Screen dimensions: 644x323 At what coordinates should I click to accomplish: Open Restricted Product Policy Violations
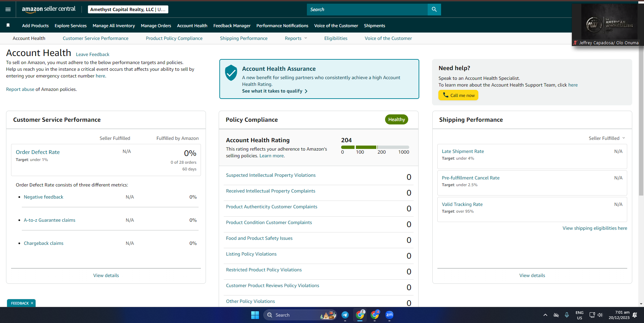pyautogui.click(x=264, y=270)
